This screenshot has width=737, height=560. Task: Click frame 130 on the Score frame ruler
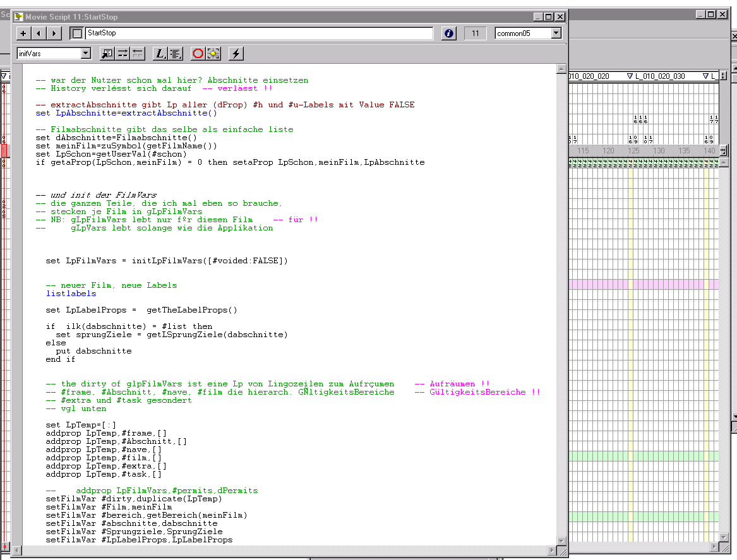[x=659, y=151]
